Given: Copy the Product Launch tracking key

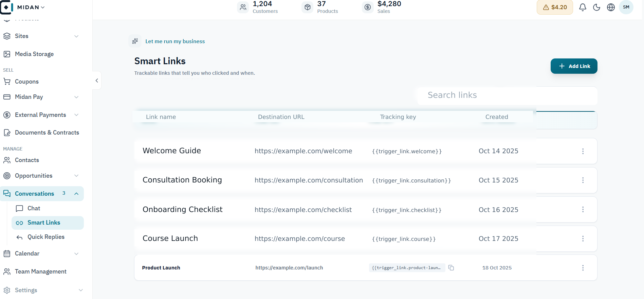Looking at the screenshot, I should (451, 268).
